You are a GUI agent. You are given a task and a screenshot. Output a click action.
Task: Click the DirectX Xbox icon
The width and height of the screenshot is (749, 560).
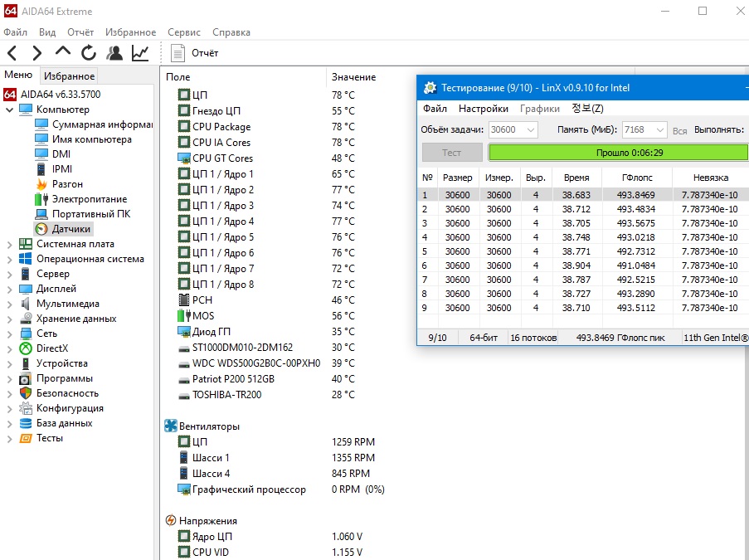[26, 348]
